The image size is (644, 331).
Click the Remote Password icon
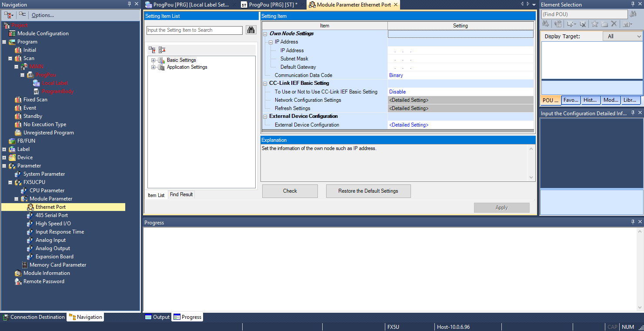pos(18,281)
